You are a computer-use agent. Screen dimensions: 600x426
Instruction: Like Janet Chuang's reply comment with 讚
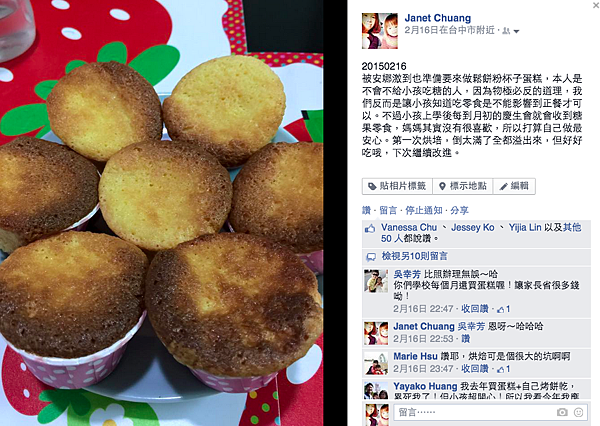(x=465, y=339)
